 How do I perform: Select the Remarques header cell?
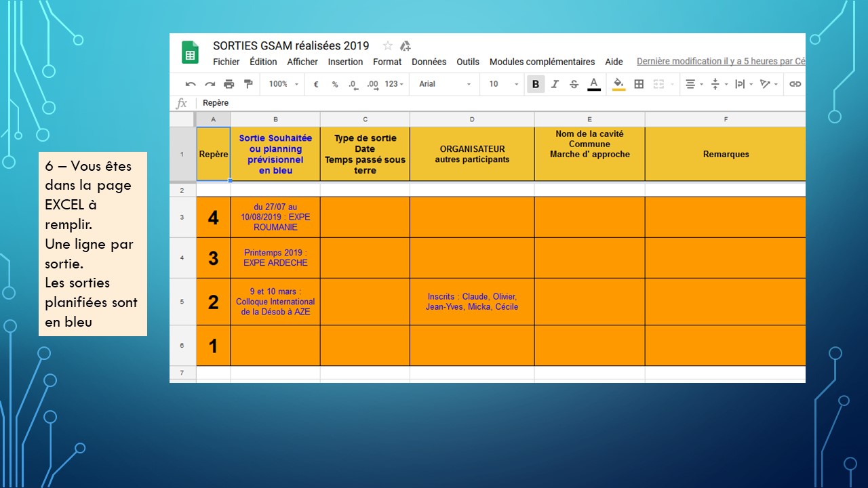726,154
